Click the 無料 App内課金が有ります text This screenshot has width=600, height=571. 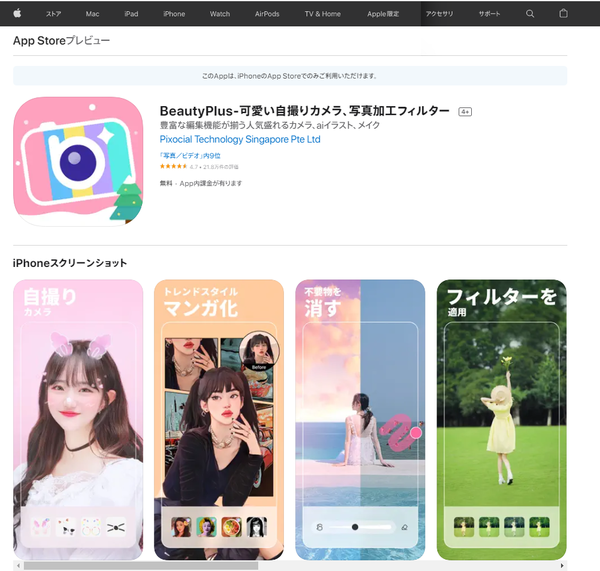(201, 183)
